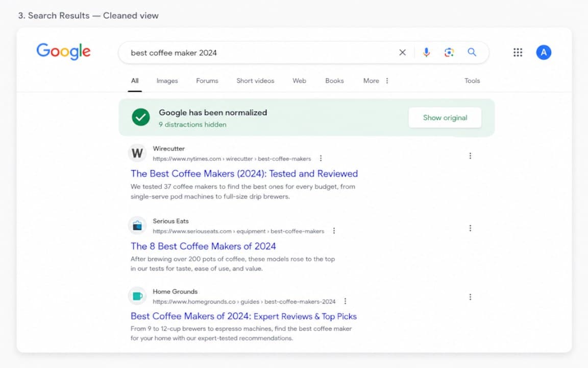Select the All results tab
The image size is (588, 368).
[x=135, y=81]
